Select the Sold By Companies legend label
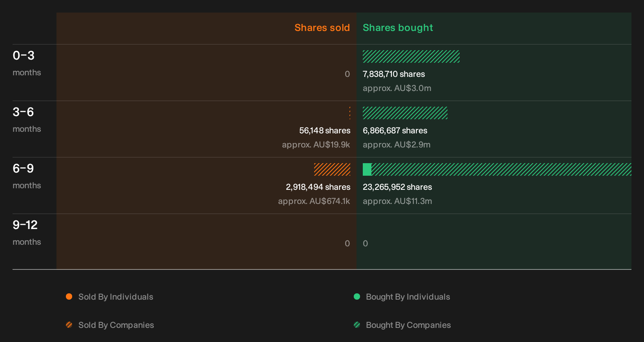This screenshot has width=644, height=342. coord(116,325)
